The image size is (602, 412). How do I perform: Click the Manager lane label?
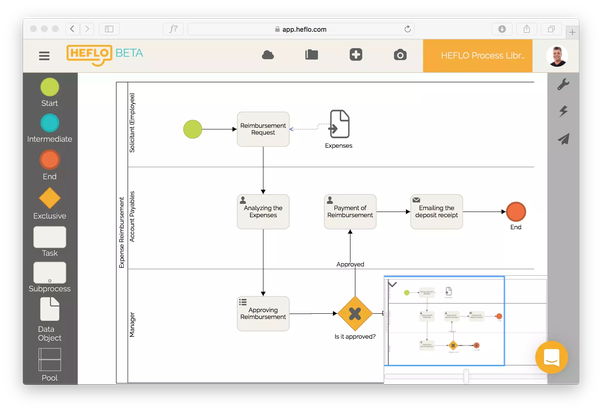[x=132, y=325]
